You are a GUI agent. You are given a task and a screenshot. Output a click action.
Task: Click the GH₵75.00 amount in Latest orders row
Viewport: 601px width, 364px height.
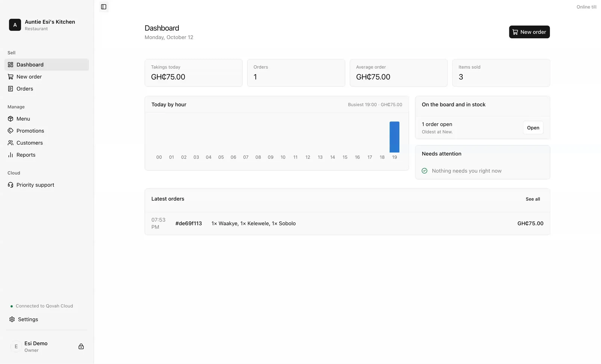pos(530,224)
